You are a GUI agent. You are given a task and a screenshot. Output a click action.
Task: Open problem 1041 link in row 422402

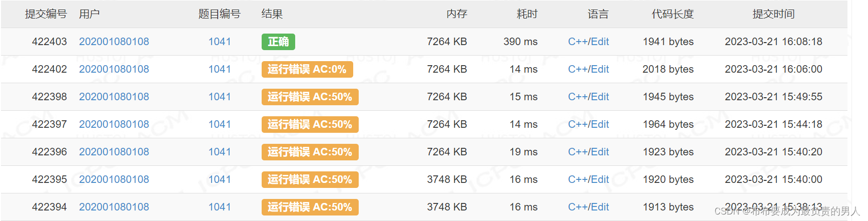pyautogui.click(x=220, y=69)
